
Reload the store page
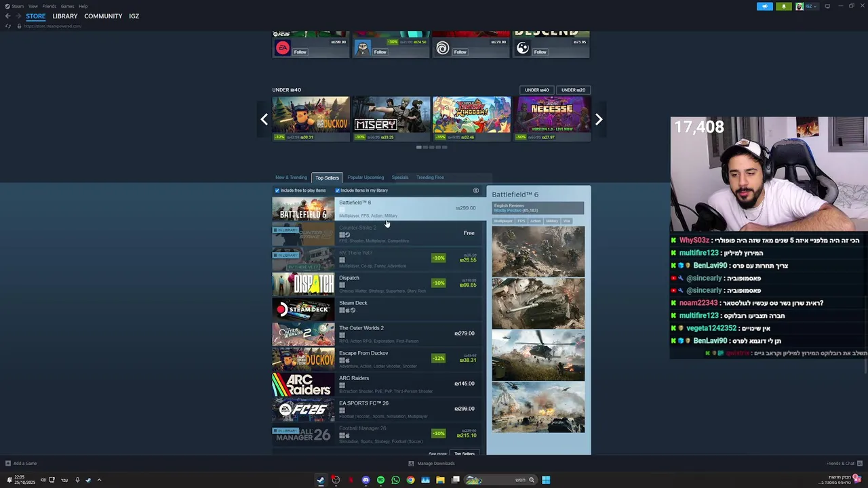[x=8, y=26]
